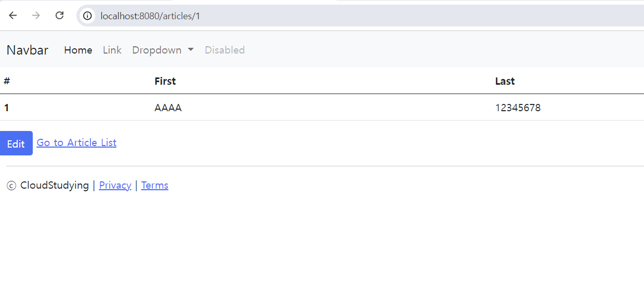Viewport: 644px width, 303px height.
Task: Open the Go to Article List link
Action: click(x=76, y=142)
